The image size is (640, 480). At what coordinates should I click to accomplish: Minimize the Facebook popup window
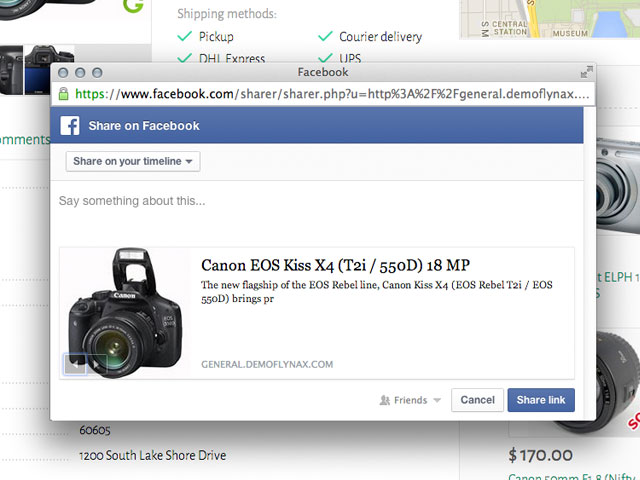coord(80,73)
